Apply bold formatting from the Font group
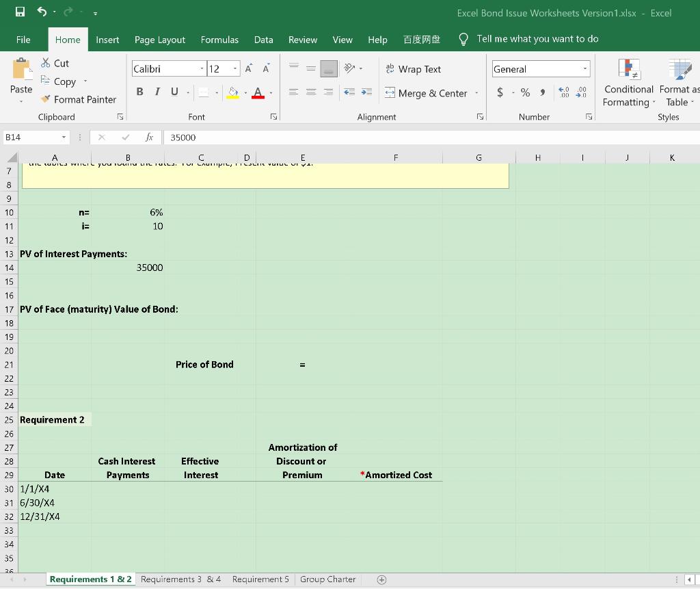This screenshot has height=589, width=700. 139,92
